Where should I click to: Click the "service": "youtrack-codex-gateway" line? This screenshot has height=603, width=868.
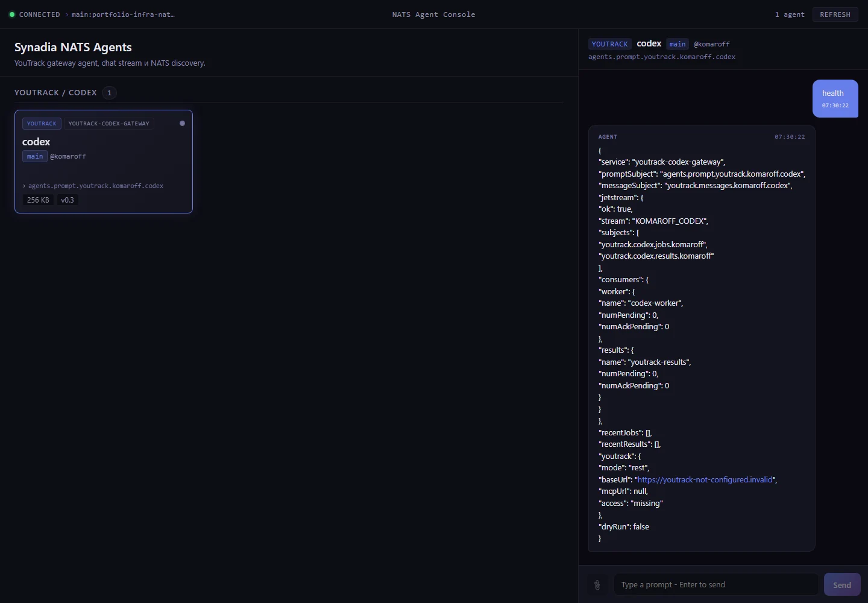coord(662,162)
